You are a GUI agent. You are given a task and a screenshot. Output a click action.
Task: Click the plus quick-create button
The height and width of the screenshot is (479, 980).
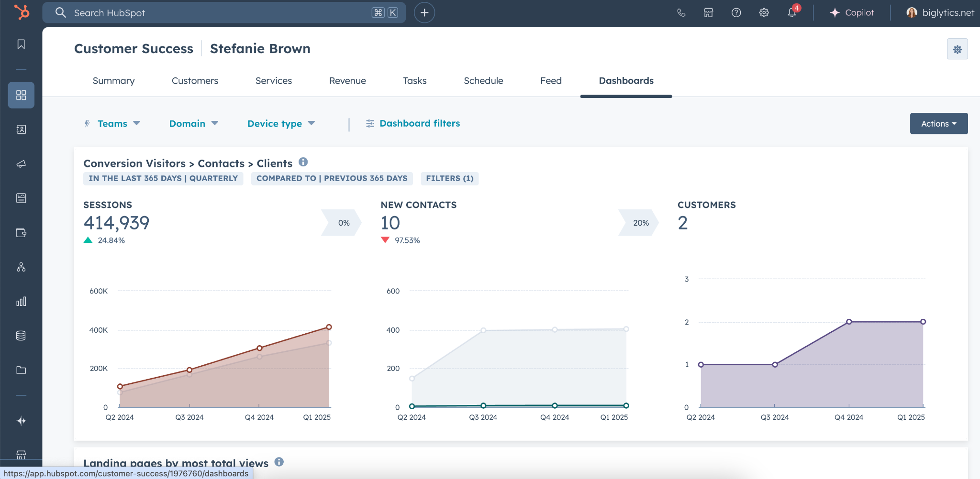(424, 13)
